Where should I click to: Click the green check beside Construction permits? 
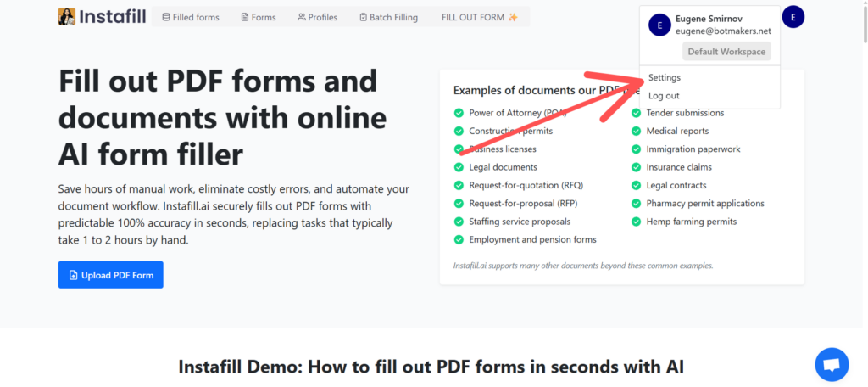point(459,132)
